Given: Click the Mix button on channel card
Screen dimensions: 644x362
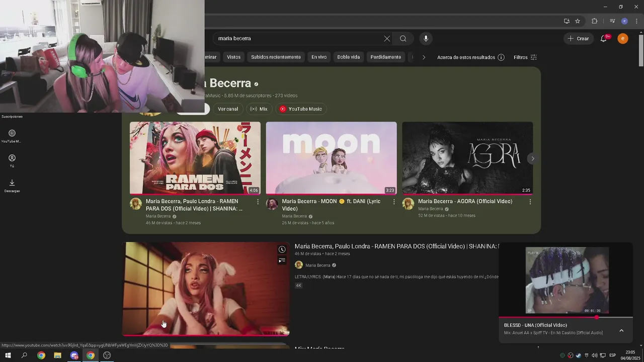Looking at the screenshot, I should [x=259, y=109].
